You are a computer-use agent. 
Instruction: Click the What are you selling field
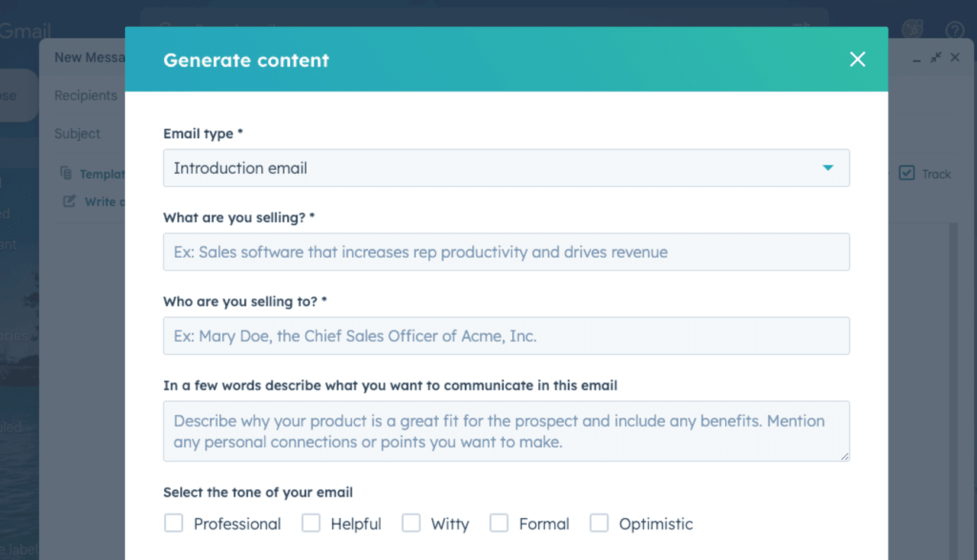pyautogui.click(x=506, y=252)
